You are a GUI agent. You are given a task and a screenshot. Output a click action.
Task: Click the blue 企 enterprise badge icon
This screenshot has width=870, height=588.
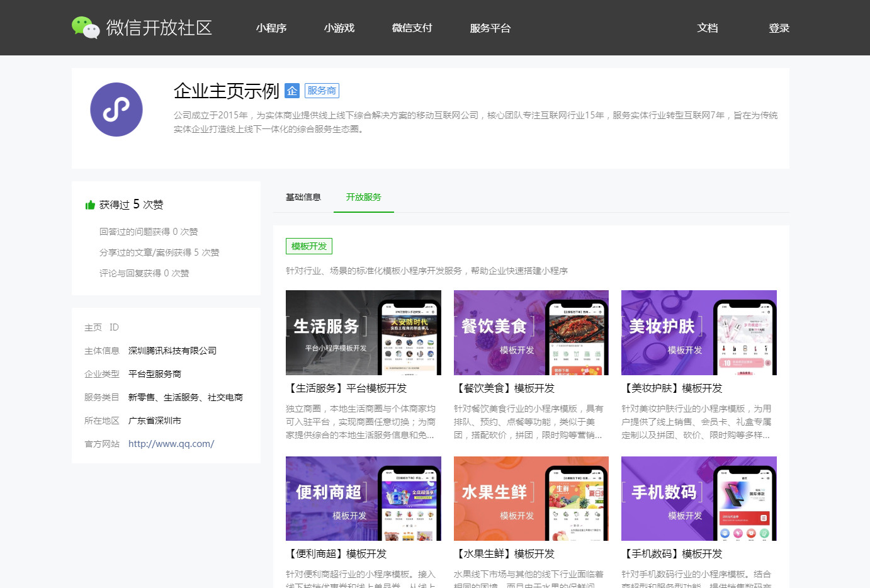(292, 91)
